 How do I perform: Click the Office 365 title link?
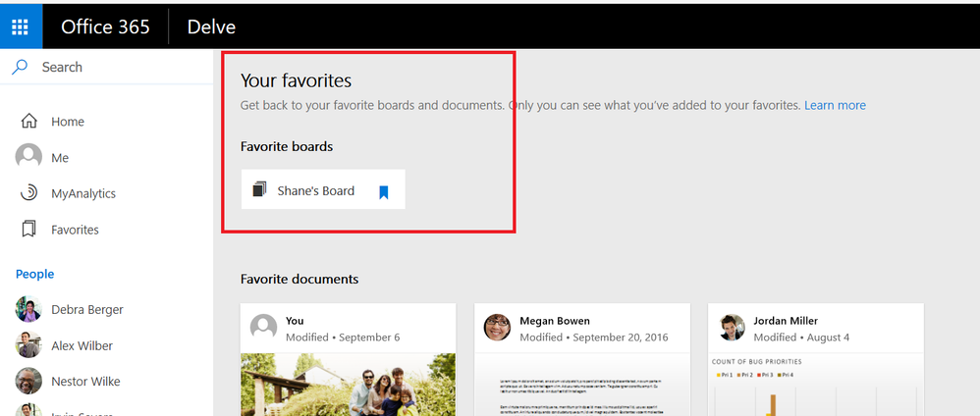tap(105, 26)
